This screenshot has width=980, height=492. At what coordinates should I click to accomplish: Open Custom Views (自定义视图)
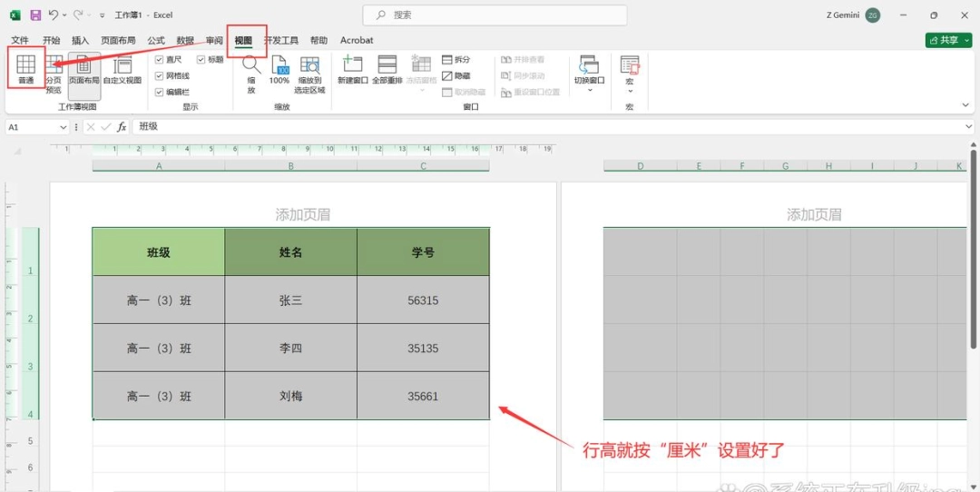pyautogui.click(x=122, y=69)
